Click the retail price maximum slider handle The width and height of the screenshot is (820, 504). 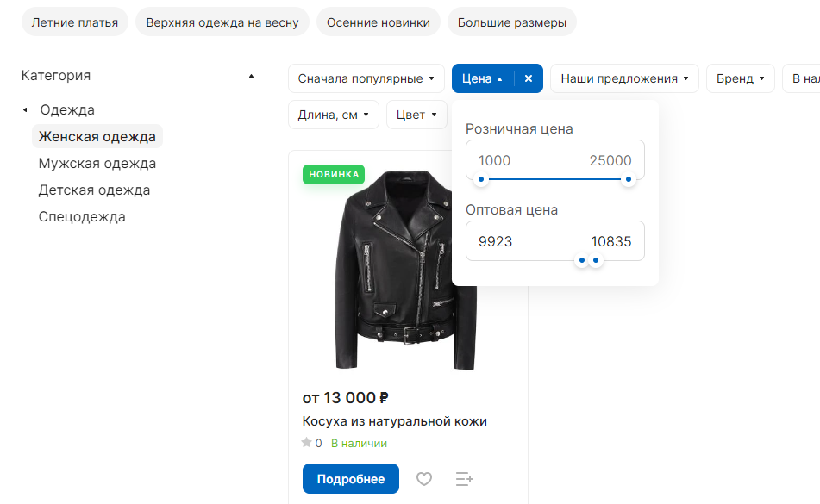628,179
